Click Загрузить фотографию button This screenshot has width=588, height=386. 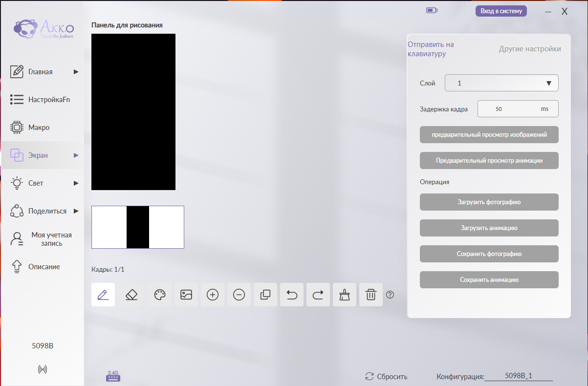coord(489,202)
